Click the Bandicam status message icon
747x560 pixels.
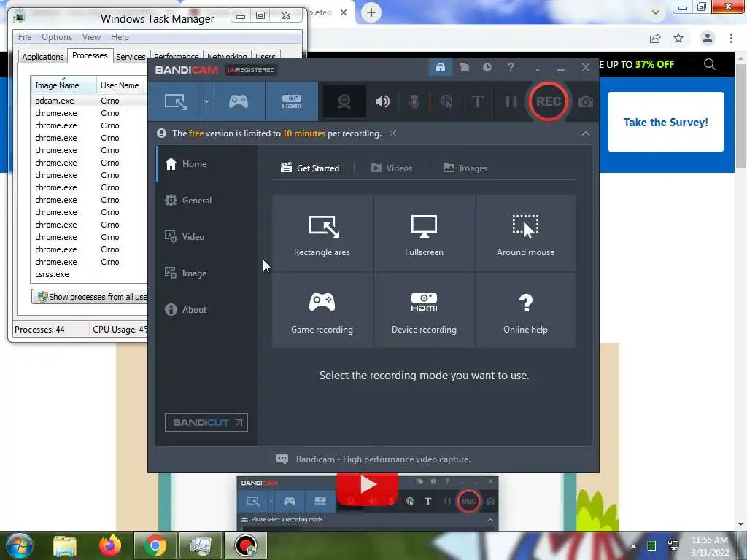pyautogui.click(x=282, y=459)
